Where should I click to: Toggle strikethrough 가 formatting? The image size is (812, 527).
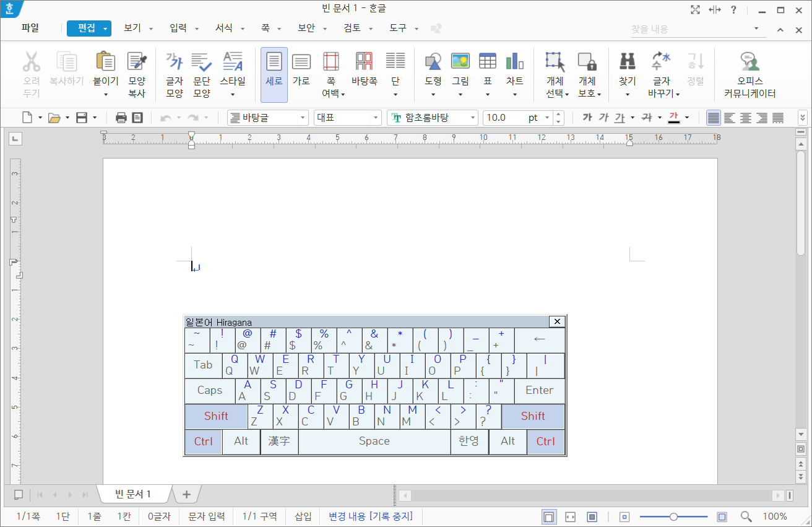(x=646, y=118)
